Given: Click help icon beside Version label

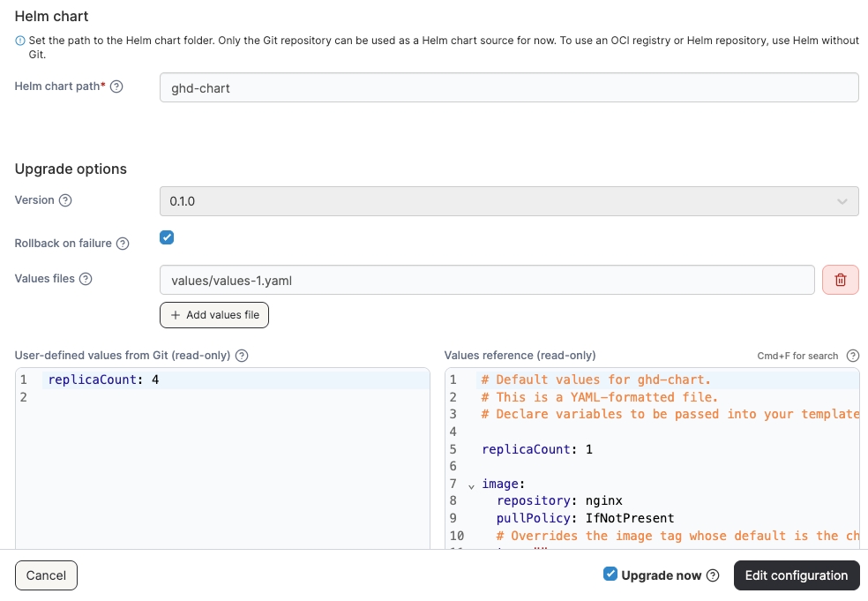Looking at the screenshot, I should [65, 200].
